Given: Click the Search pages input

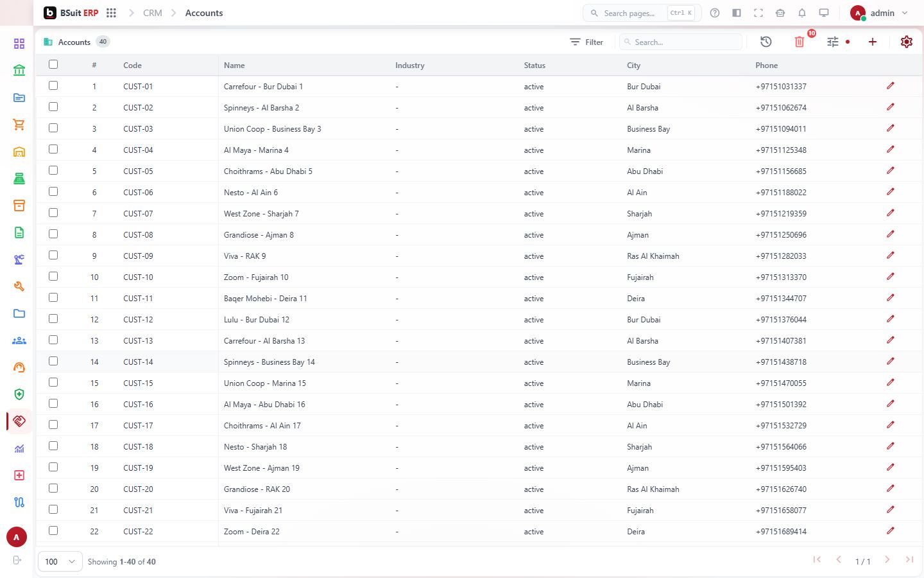Looking at the screenshot, I should 642,13.
